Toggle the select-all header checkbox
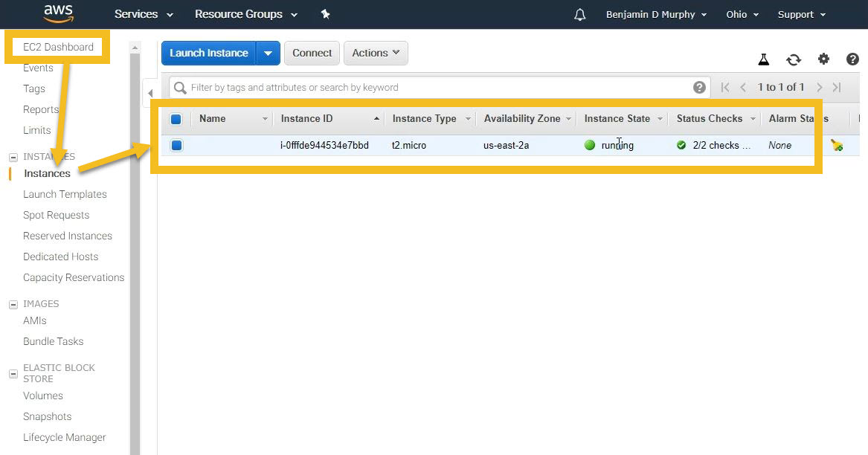 pos(176,119)
